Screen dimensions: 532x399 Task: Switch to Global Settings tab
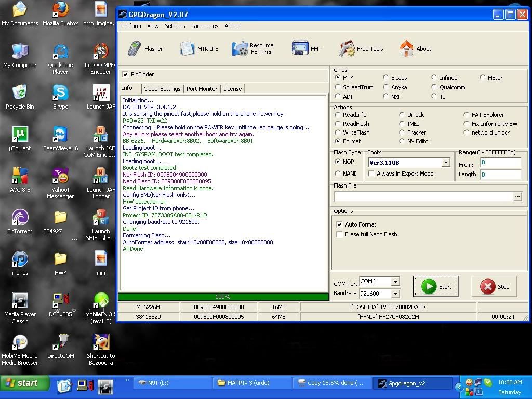pyautogui.click(x=162, y=89)
